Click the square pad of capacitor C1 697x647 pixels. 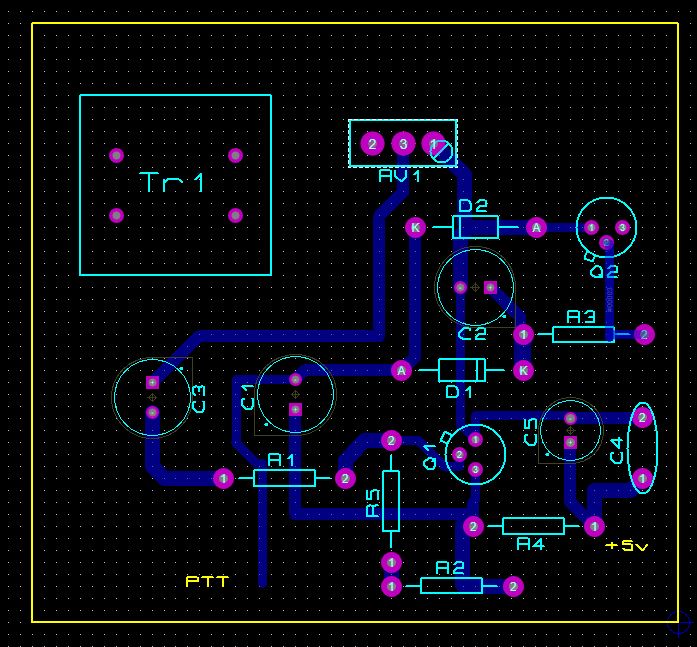pos(296,409)
